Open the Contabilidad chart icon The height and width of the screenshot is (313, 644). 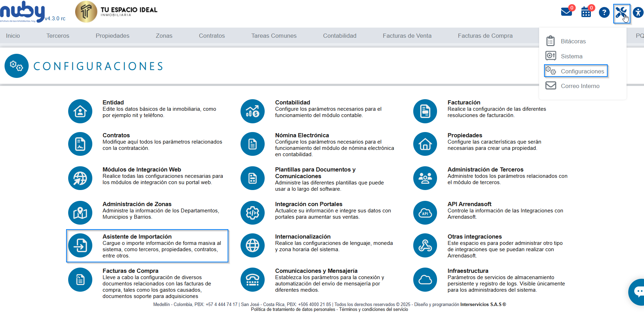click(252, 111)
